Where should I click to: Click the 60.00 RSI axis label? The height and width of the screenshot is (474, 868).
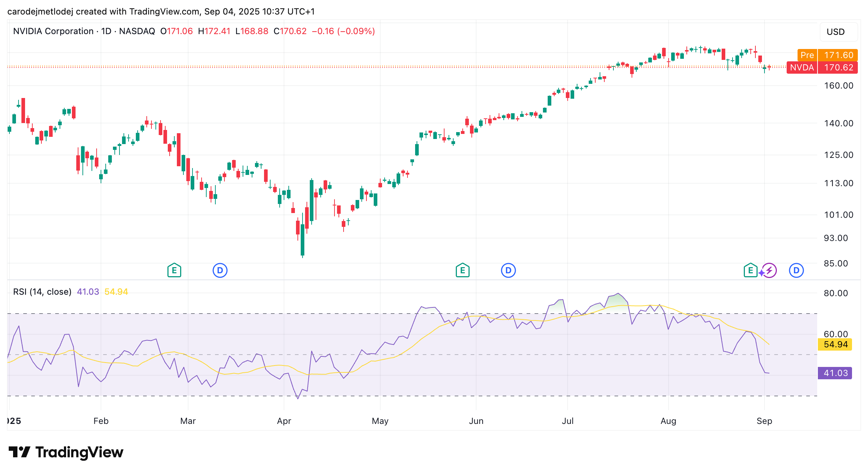836,334
